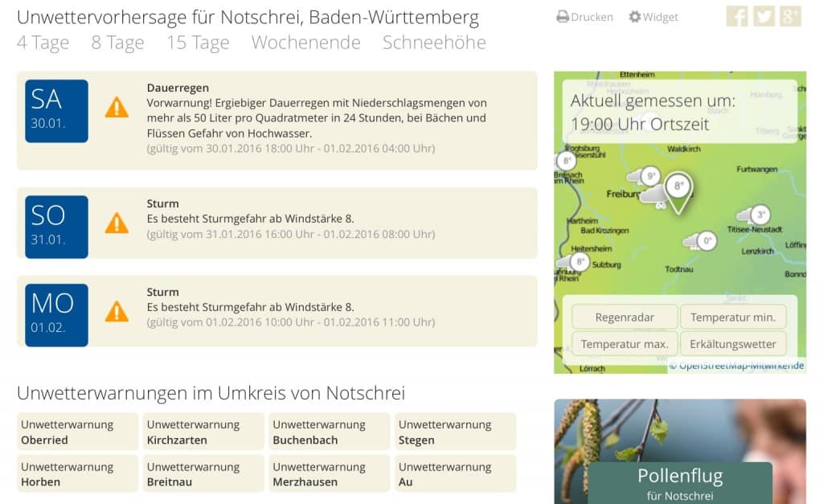
Task: Switch to the 4 Tage tab
Action: [43, 43]
